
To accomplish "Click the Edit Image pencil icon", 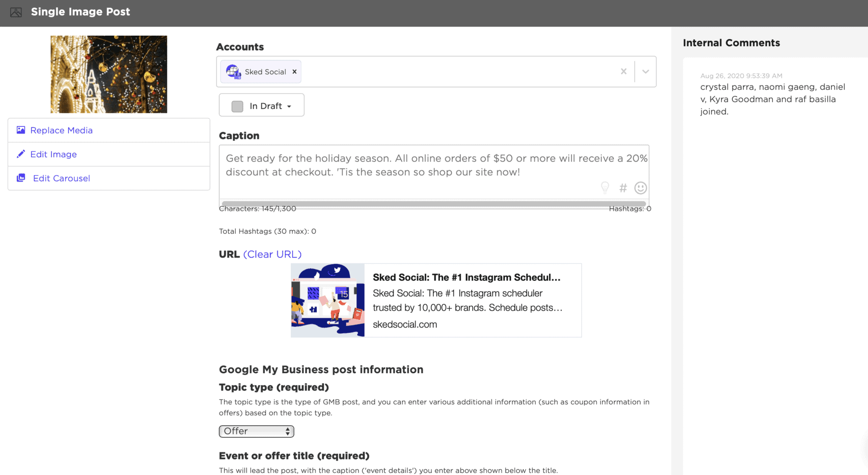I will tap(21, 154).
